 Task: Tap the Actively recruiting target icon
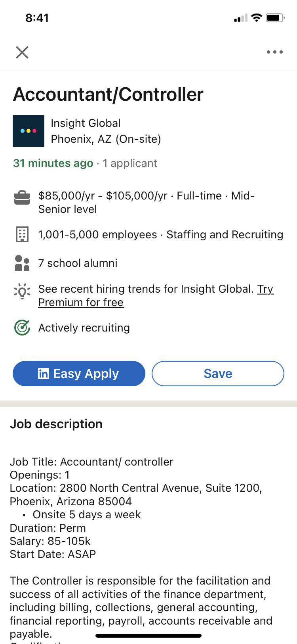pyautogui.click(x=22, y=328)
